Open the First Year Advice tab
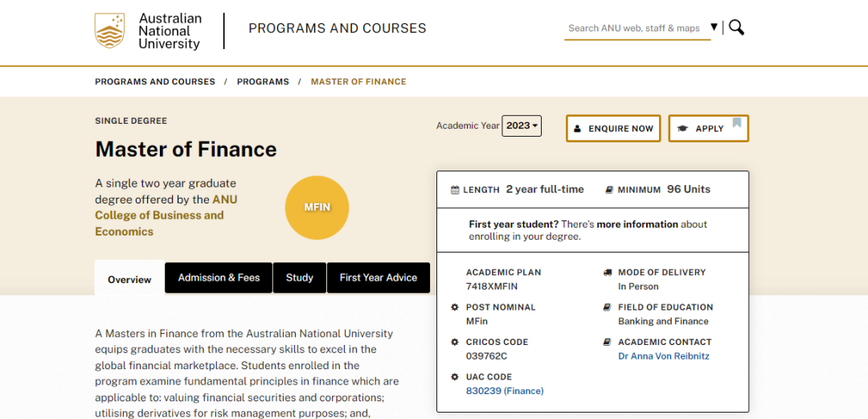The width and height of the screenshot is (868, 419). 379,277
